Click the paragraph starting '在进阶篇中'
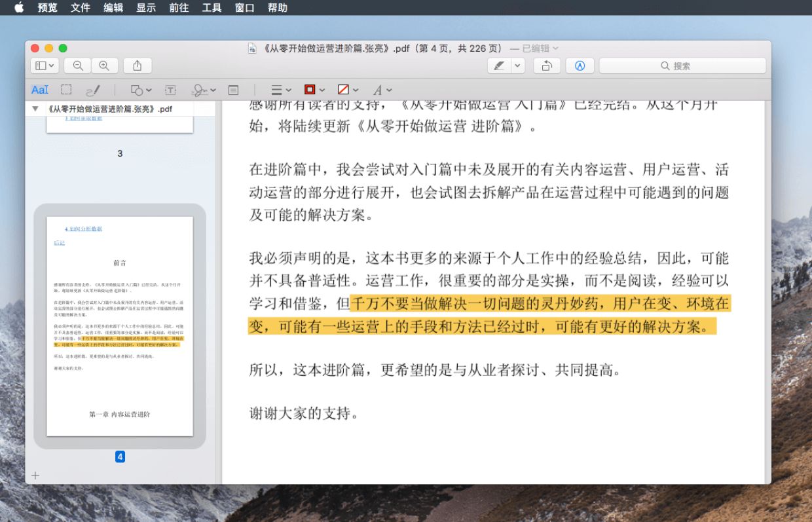The height and width of the screenshot is (522, 812). (x=489, y=192)
